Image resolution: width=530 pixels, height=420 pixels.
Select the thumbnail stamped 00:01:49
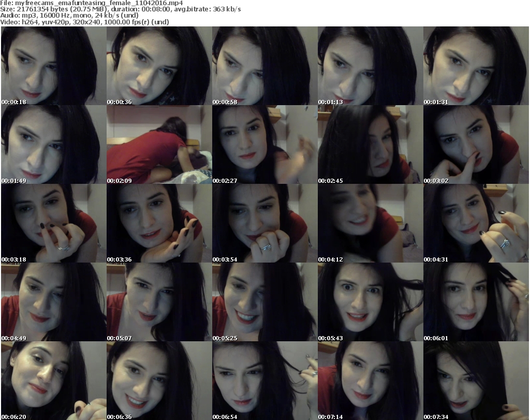pos(54,144)
